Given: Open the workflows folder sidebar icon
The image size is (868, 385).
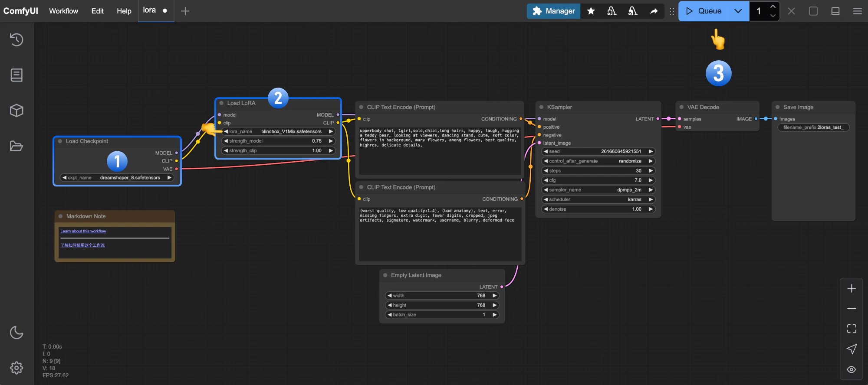Looking at the screenshot, I should (16, 146).
